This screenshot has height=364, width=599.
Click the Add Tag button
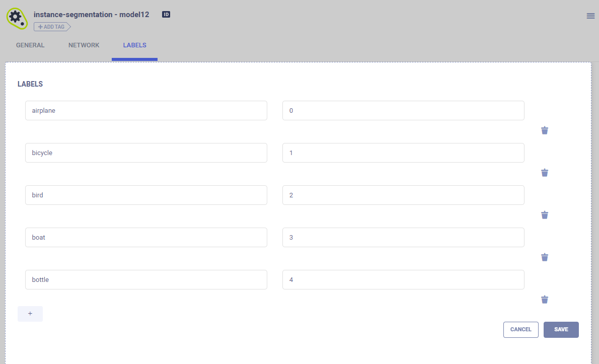(52, 27)
